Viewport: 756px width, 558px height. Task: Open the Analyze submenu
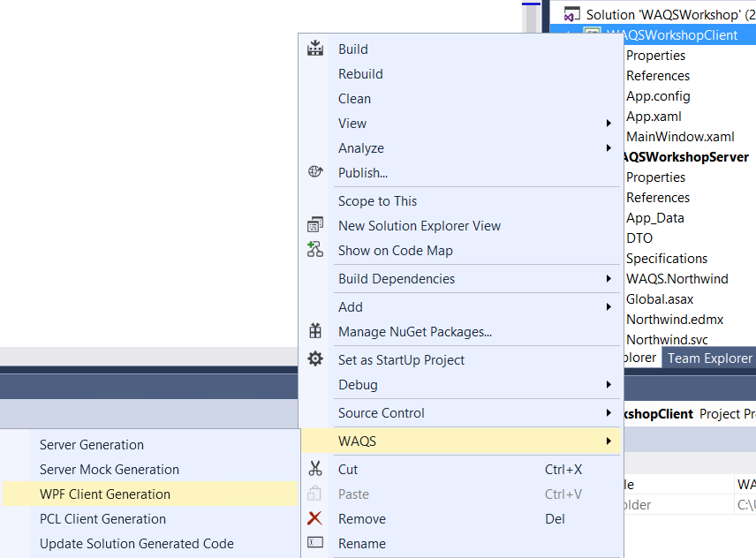click(461, 148)
